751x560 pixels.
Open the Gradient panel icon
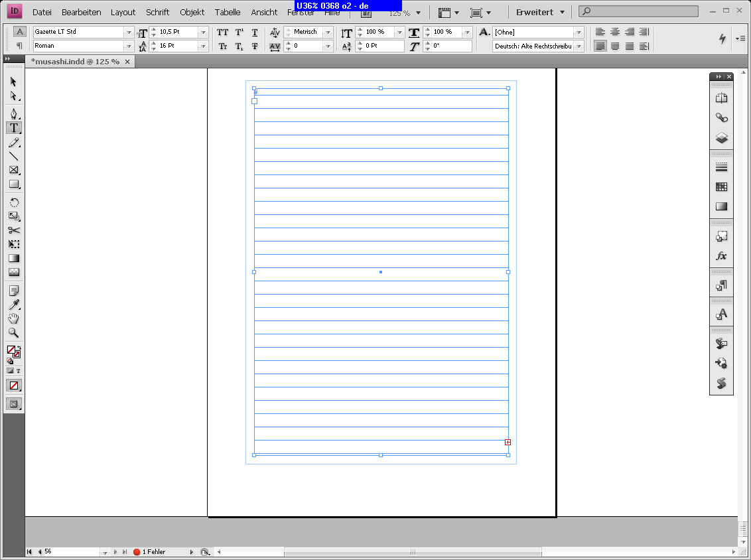(x=721, y=206)
